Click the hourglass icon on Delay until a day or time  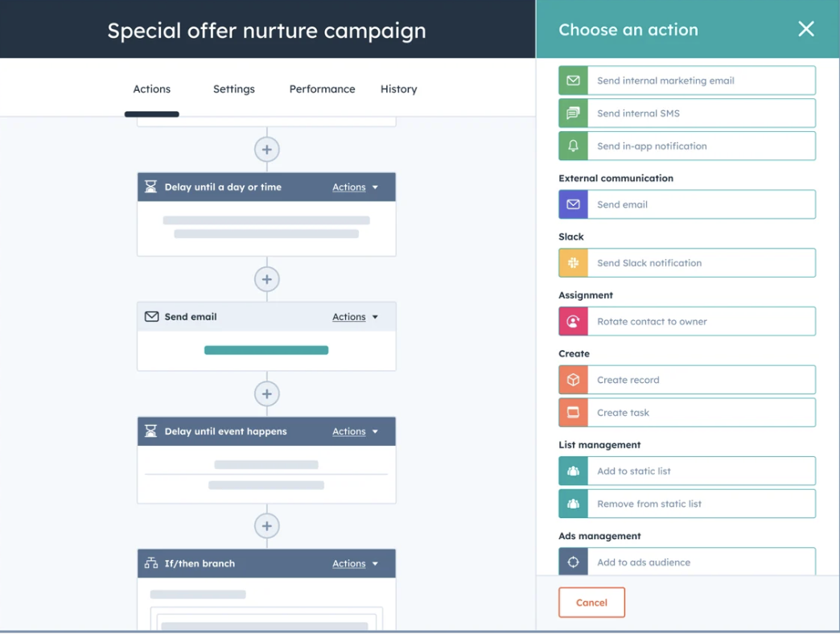[150, 186]
